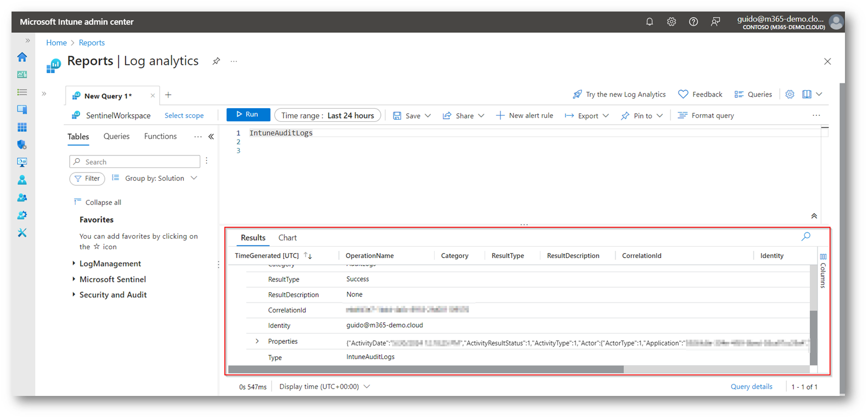Viewport: 868px width, 419px height.
Task: Collapse the query editor with double arrow
Action: click(814, 216)
